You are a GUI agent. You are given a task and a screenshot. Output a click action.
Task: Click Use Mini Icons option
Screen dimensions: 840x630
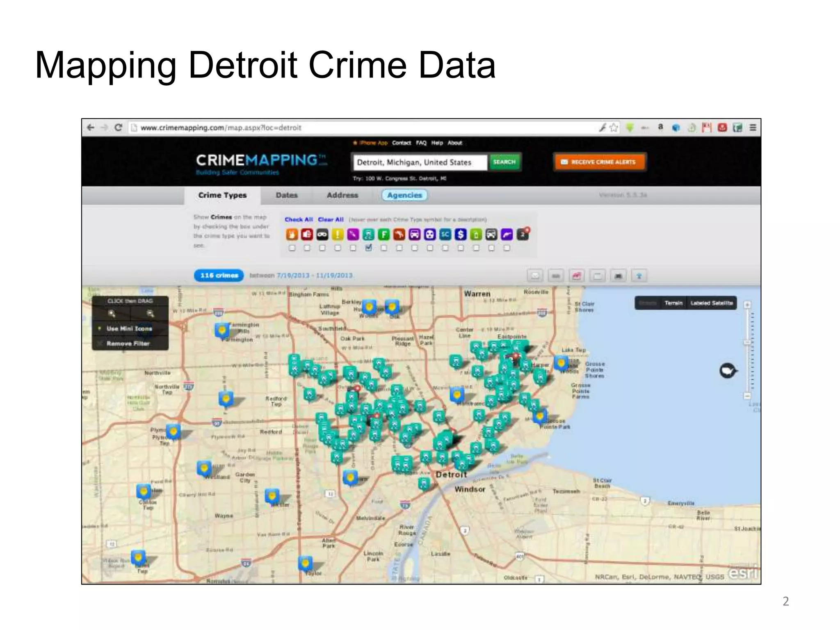click(x=130, y=329)
